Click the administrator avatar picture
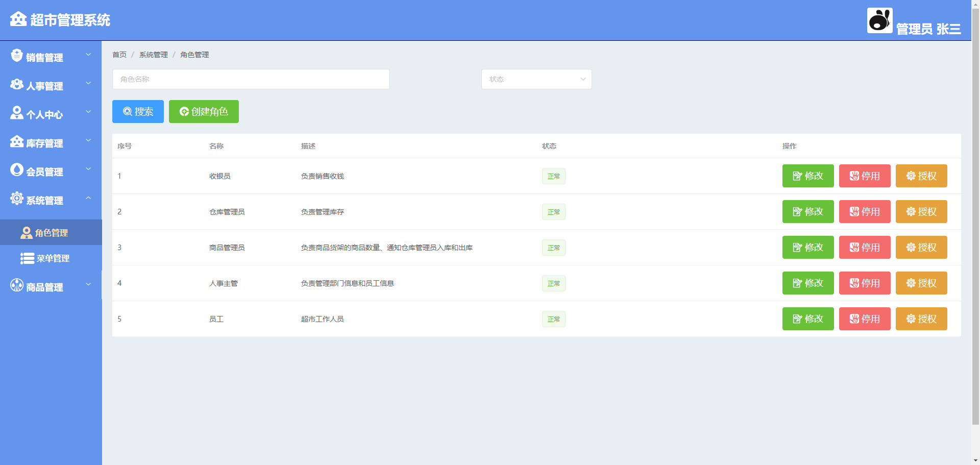Viewport: 980px width, 465px height. 879,20
